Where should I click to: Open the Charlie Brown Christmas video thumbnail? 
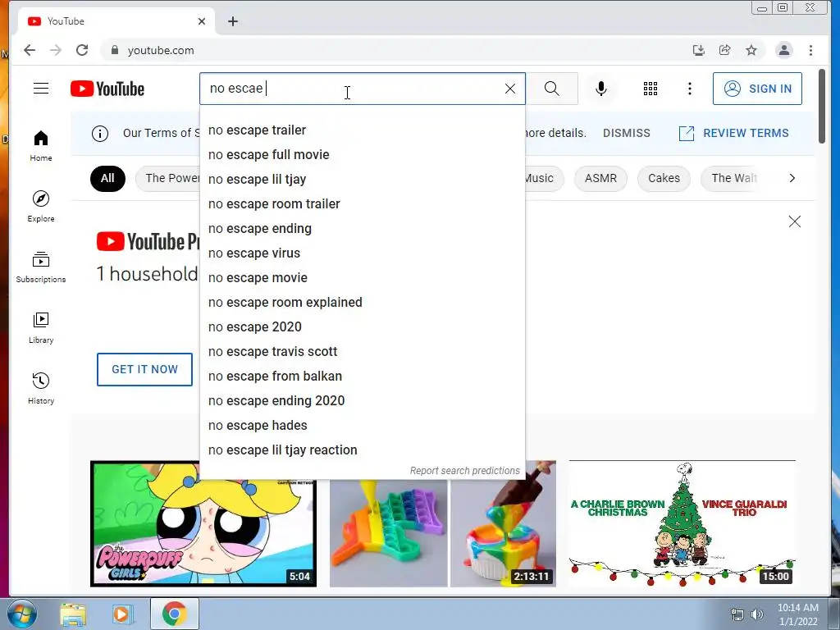(x=682, y=523)
